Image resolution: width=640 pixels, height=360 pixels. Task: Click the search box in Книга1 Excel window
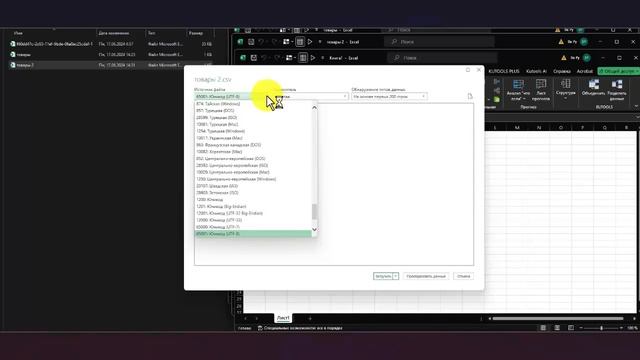[442, 58]
